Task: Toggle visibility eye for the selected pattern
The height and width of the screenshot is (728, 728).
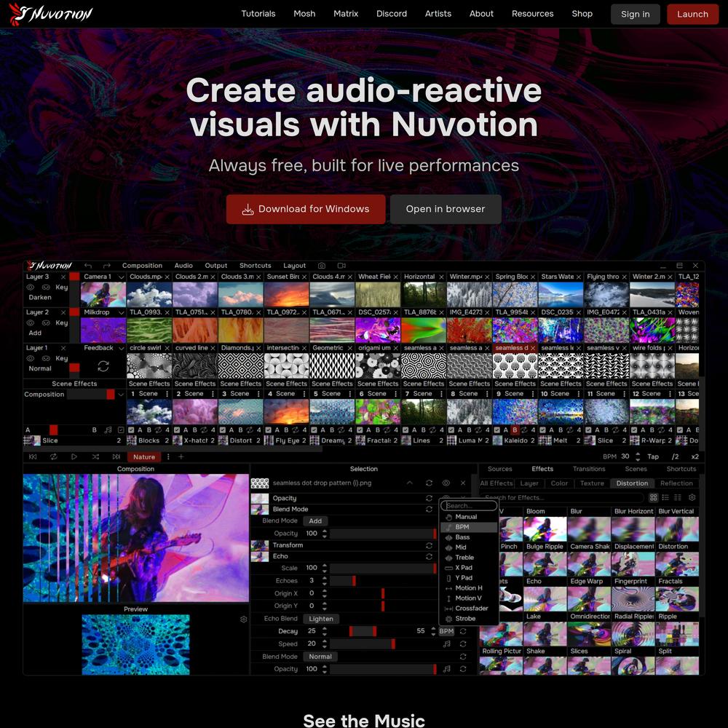Action: (446, 483)
